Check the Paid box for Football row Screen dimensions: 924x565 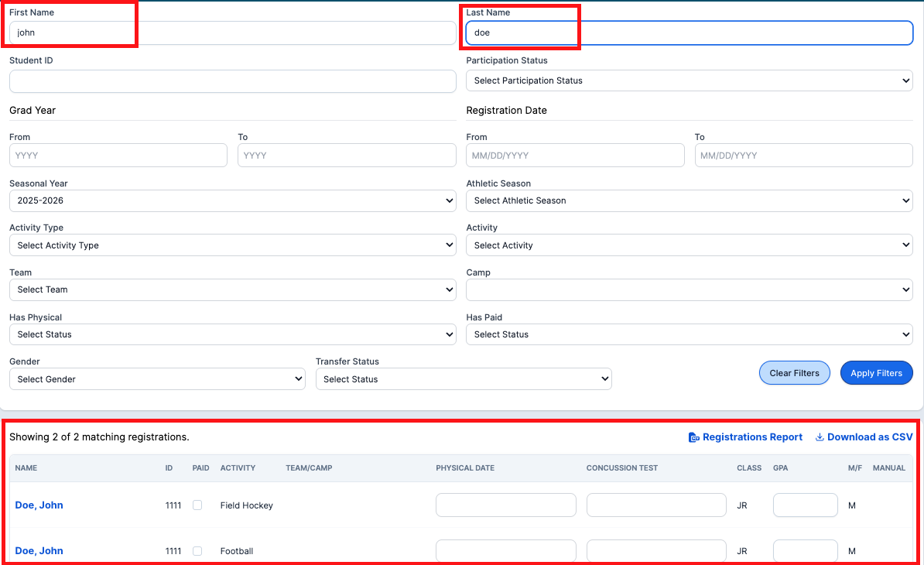[197, 551]
